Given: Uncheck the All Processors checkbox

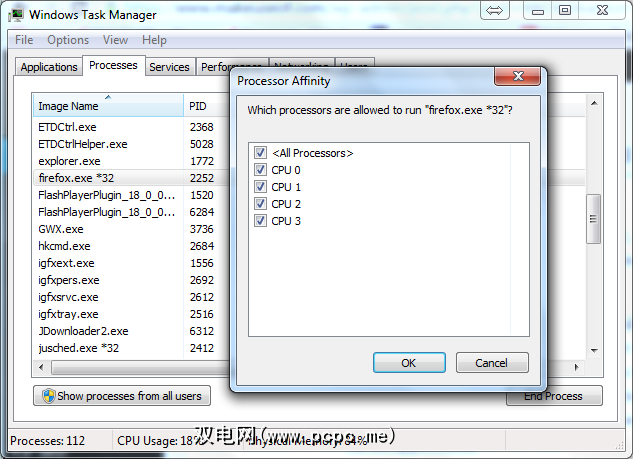Looking at the screenshot, I should [x=260, y=153].
